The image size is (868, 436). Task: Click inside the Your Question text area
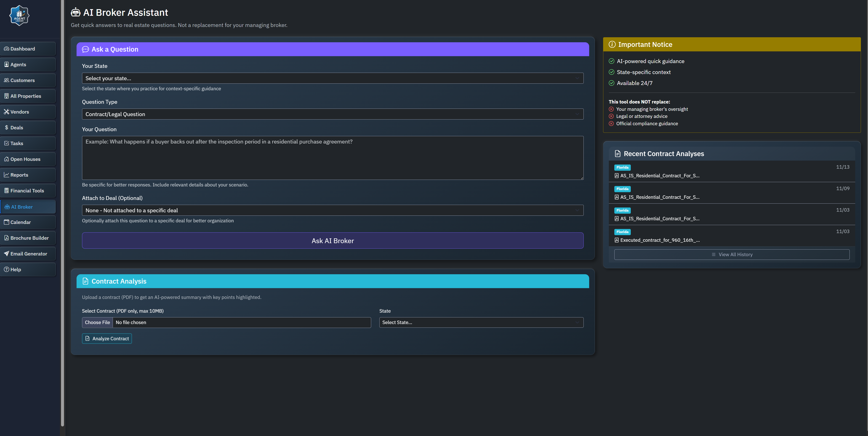pyautogui.click(x=332, y=158)
